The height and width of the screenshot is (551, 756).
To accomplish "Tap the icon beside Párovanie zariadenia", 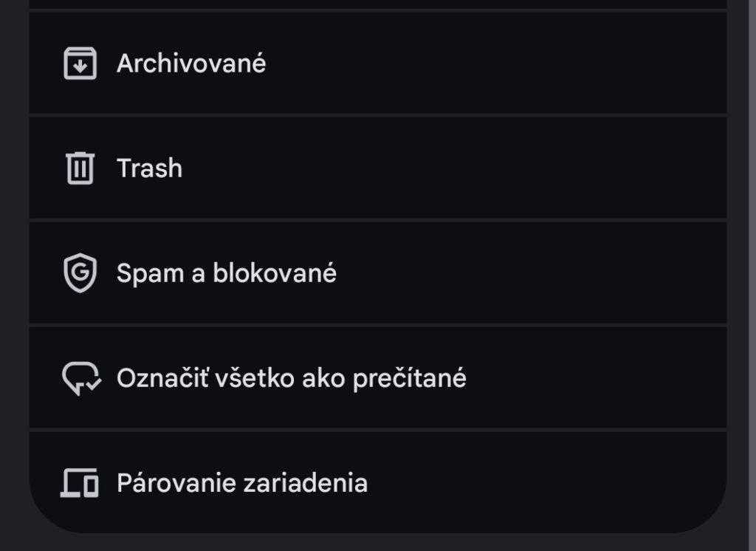I will 81,482.
